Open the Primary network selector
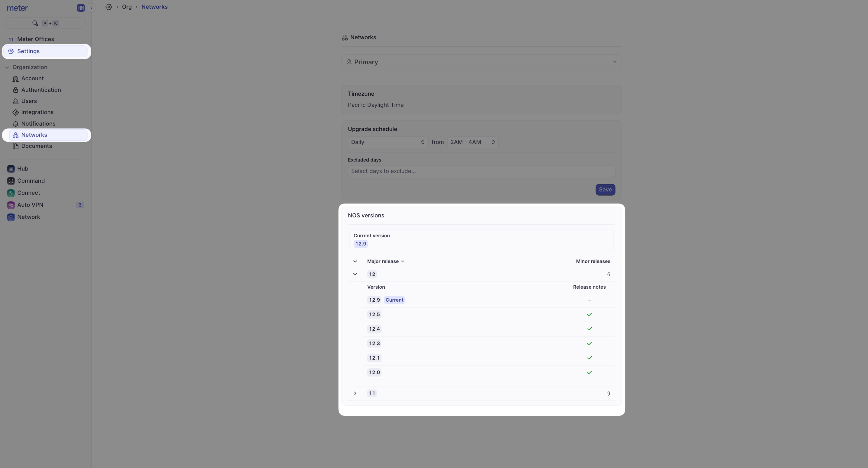The height and width of the screenshot is (468, 868). click(481, 62)
